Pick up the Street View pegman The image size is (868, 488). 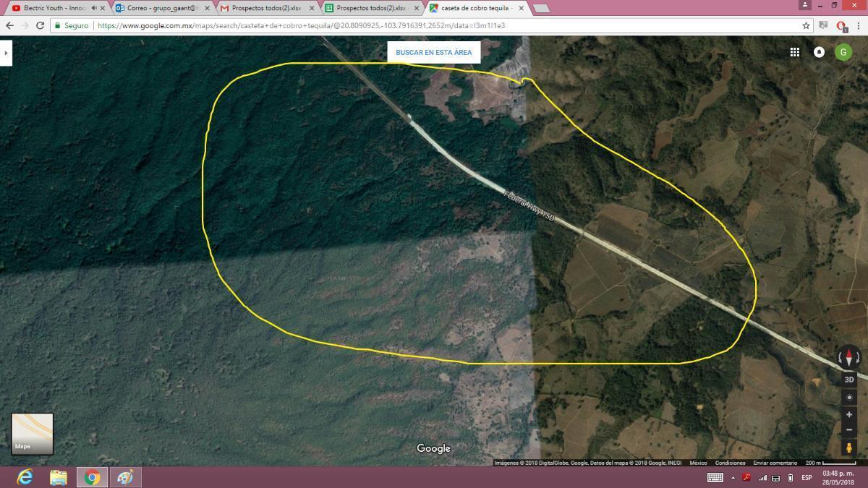pyautogui.click(x=849, y=448)
